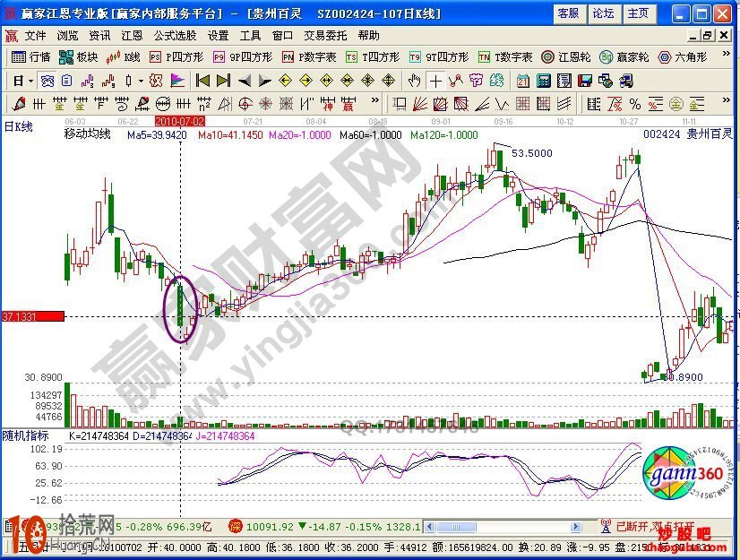740x560 pixels.
Task: Click the staircase 3 chart icon
Action: click(x=87, y=82)
